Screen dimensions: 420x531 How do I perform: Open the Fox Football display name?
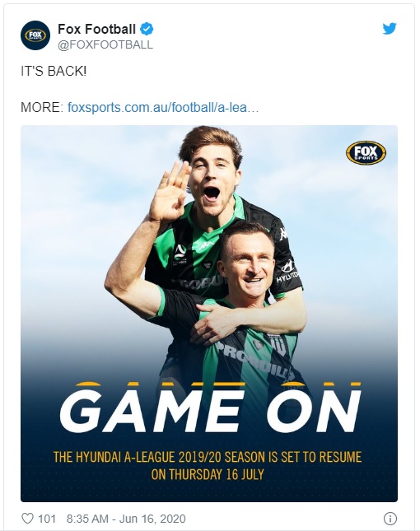coord(97,29)
